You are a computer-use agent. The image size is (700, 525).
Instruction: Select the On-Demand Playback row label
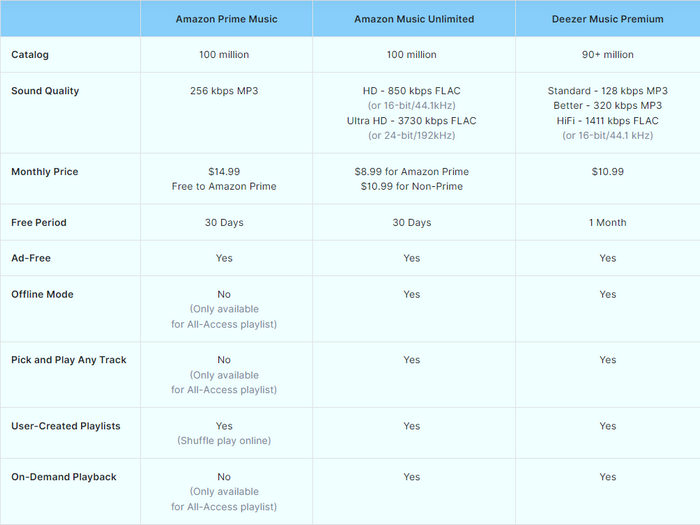pos(64,477)
